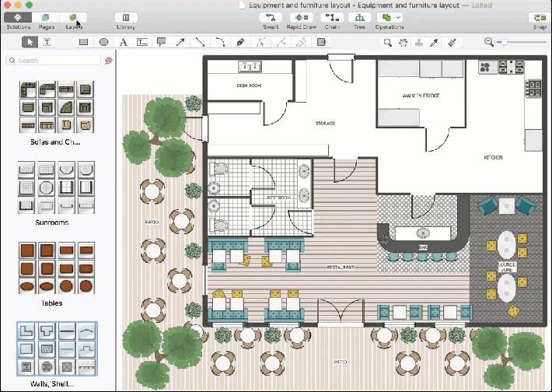Viewport: 552px width, 392px height.
Task: Click the magnifier zoom tool
Action: coord(386,42)
